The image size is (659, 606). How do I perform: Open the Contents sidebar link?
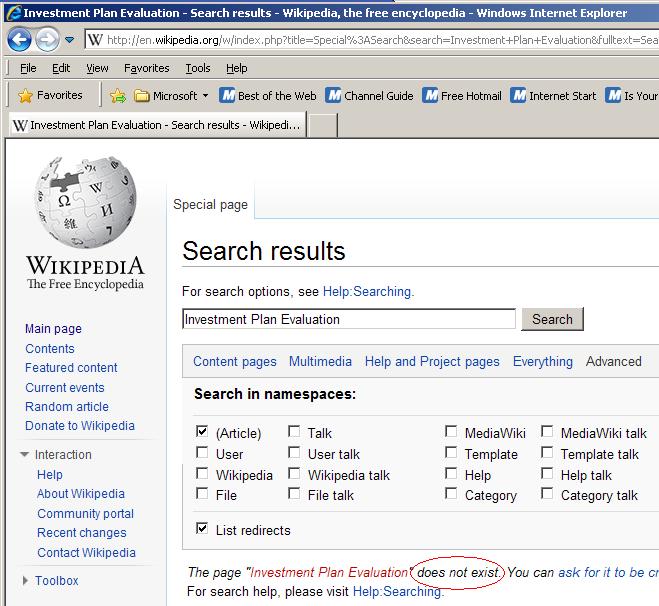(50, 348)
